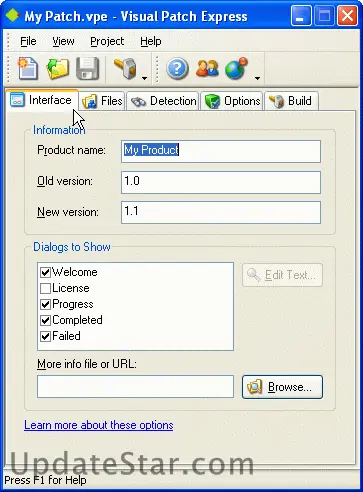Image resolution: width=363 pixels, height=492 pixels.
Task: Select the License text in dialogs list
Action: [71, 288]
